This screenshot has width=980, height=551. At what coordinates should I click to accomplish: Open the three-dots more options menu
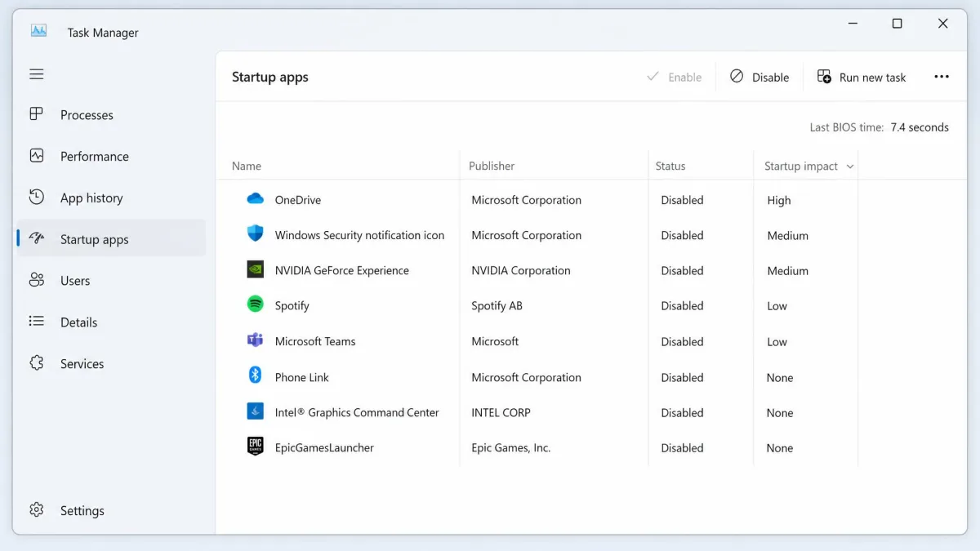[x=942, y=77]
